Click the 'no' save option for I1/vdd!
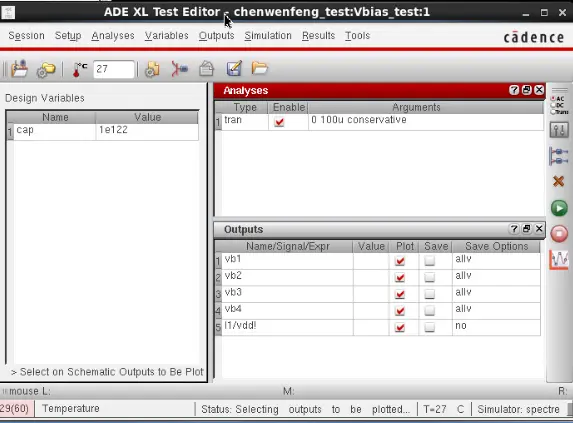 (496, 327)
